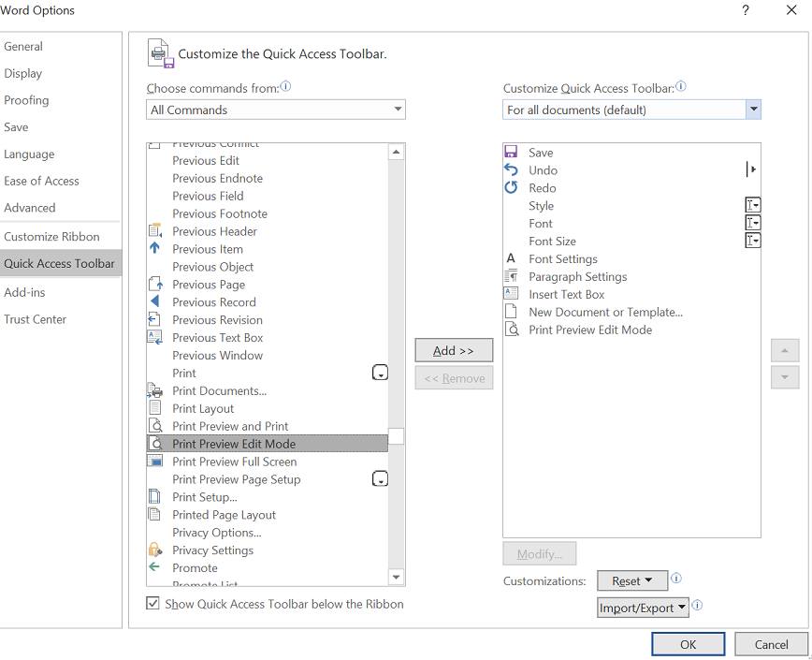Click info icon beside Choose commands from

285,86
